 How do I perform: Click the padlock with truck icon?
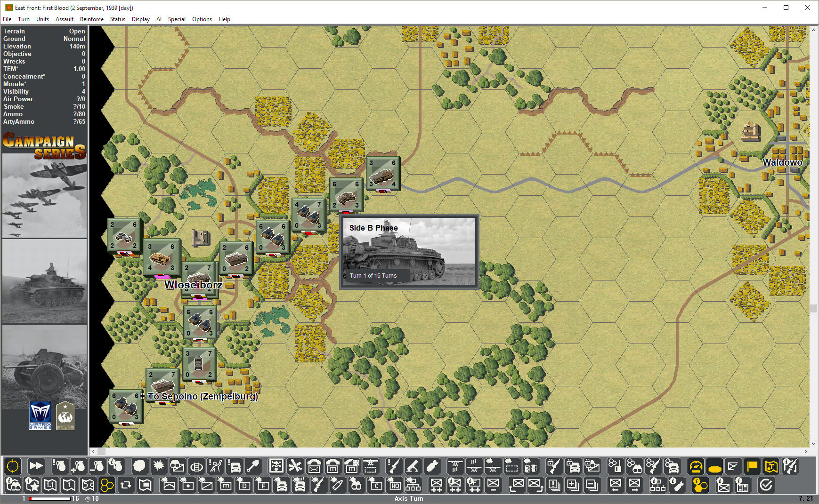573,466
